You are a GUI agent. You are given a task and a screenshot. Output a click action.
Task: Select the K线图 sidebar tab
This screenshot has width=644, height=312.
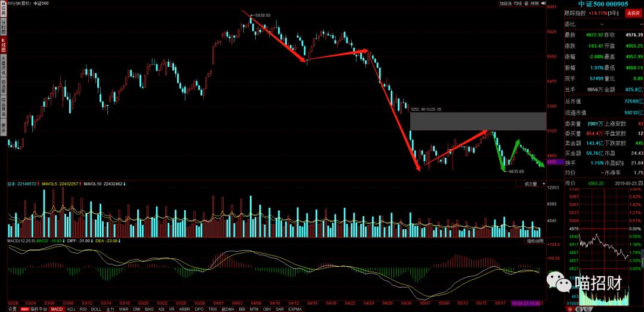4,45
